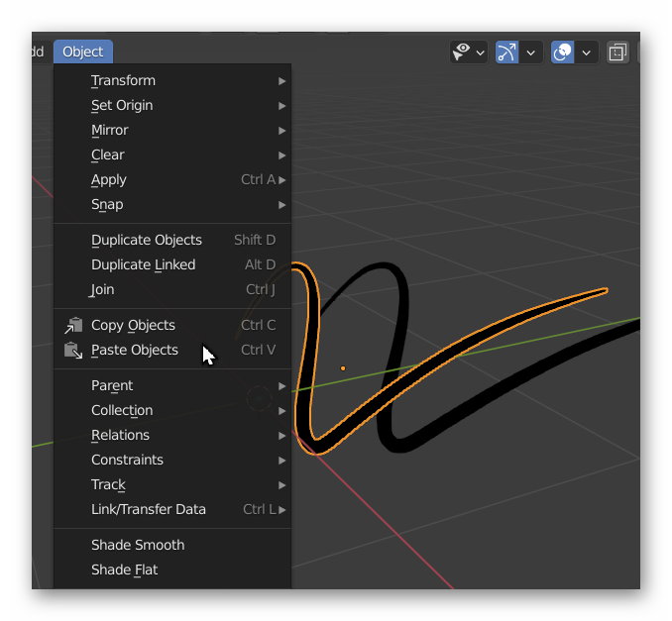This screenshot has width=672, height=621.
Task: Expand the Snap submenu
Action: 172,205
